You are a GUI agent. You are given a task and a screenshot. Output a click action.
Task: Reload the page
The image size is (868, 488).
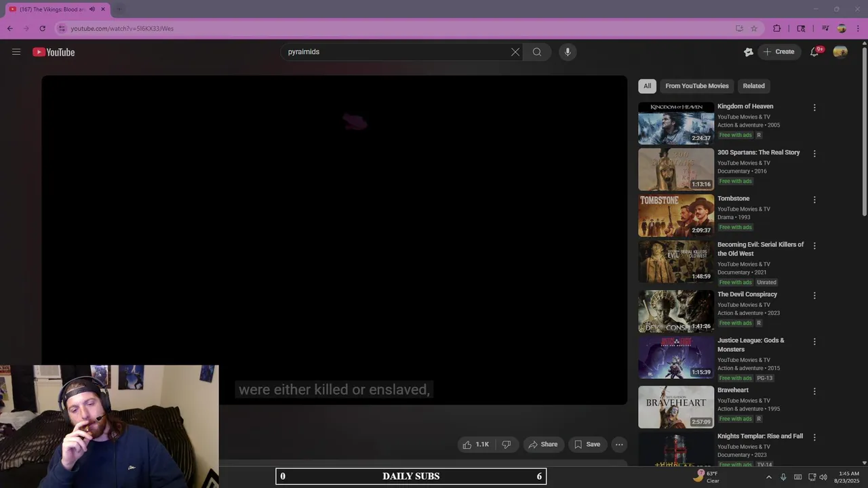tap(42, 28)
